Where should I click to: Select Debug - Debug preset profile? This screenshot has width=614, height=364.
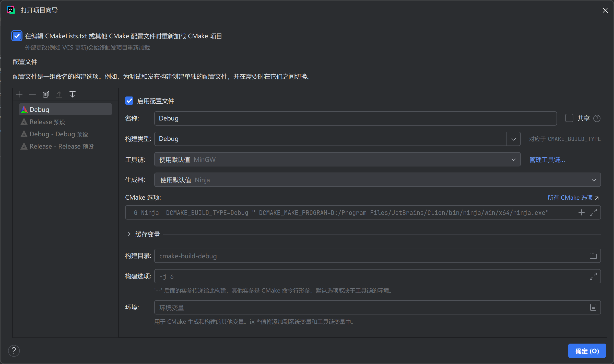point(65,134)
